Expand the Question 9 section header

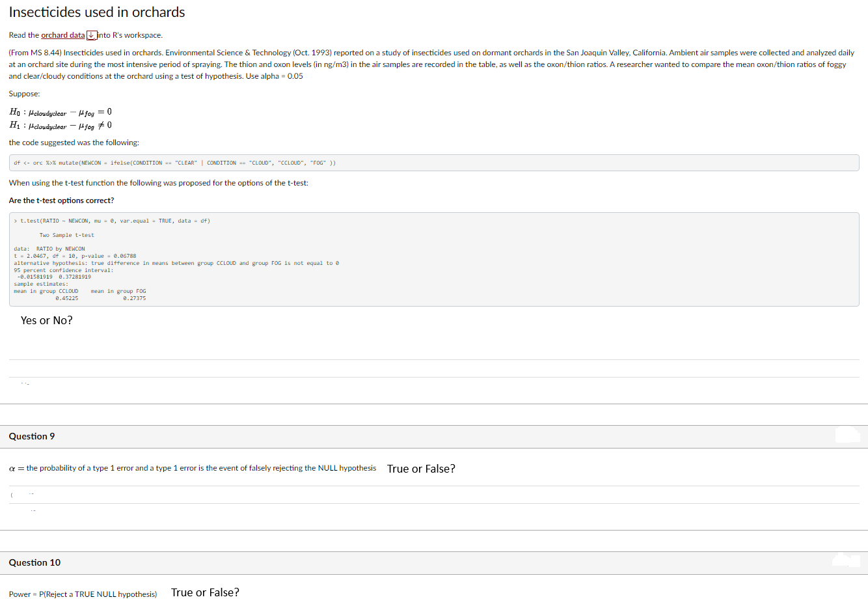point(31,436)
